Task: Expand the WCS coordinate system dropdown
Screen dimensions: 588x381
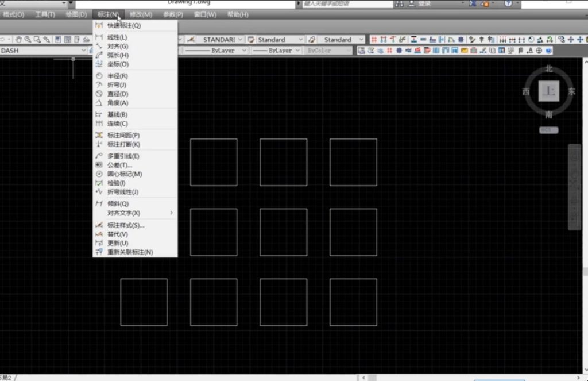Action: (548, 130)
